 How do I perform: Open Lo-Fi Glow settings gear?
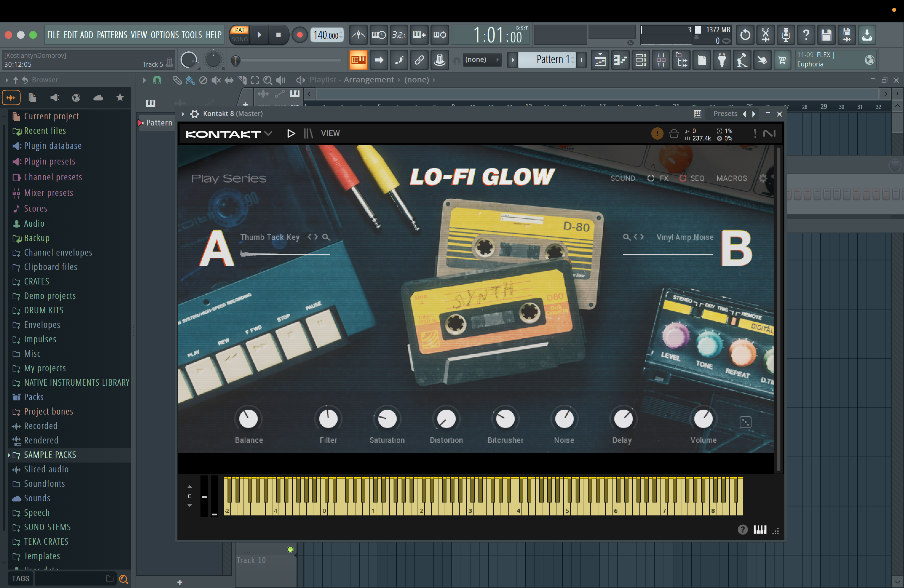coord(763,178)
